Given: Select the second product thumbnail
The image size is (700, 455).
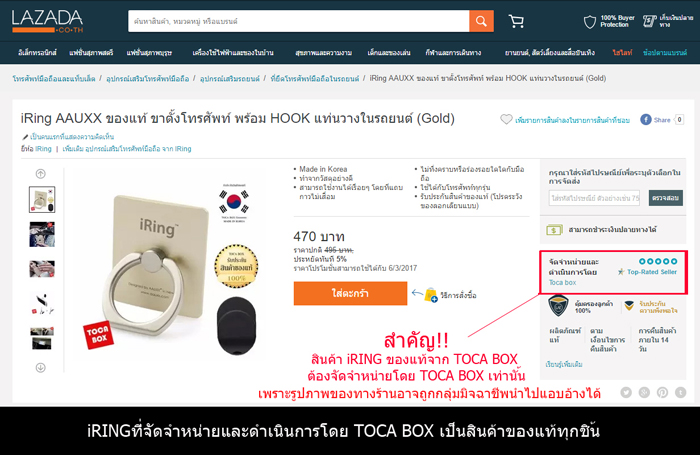Looking at the screenshot, I should 42,234.
